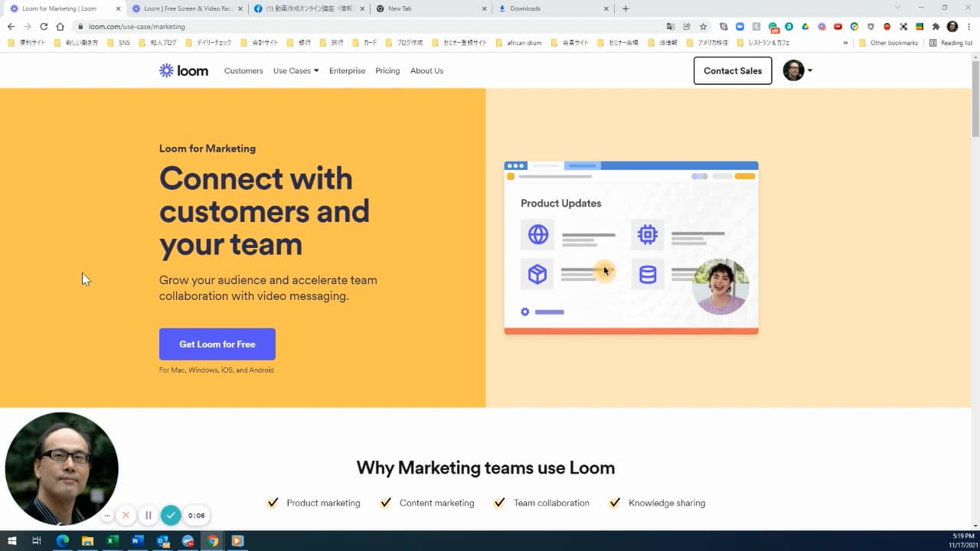Click the Team collaboration checklist item
The image size is (980, 551).
click(541, 503)
